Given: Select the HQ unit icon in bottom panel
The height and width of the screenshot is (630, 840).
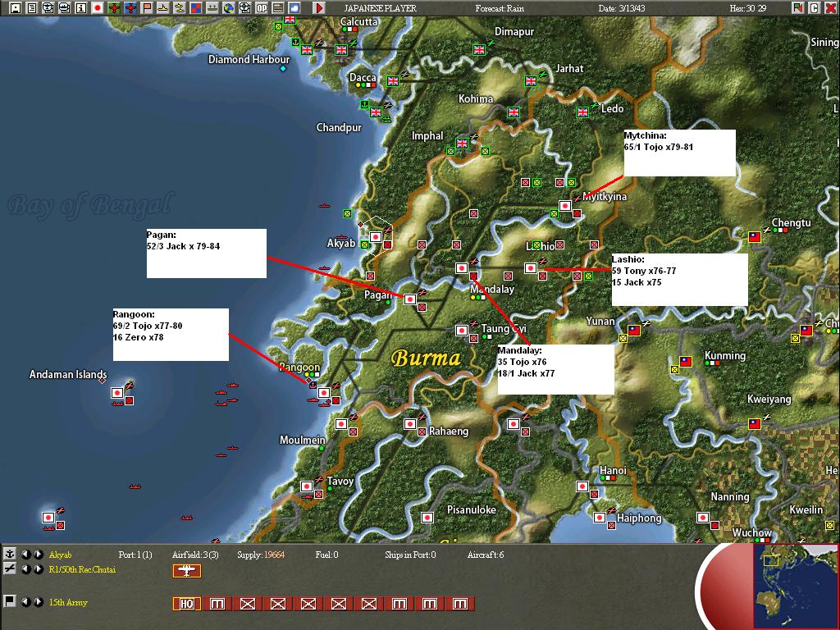Looking at the screenshot, I should click(x=187, y=605).
